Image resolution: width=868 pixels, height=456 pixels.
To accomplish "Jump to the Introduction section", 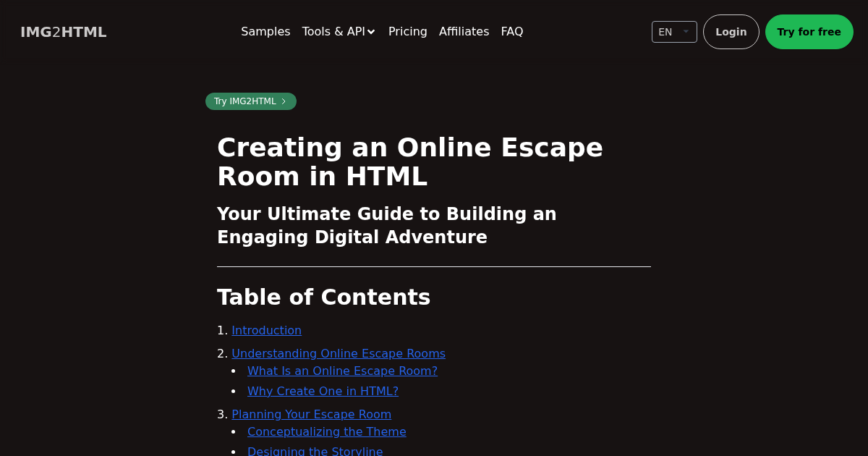I will tap(266, 331).
